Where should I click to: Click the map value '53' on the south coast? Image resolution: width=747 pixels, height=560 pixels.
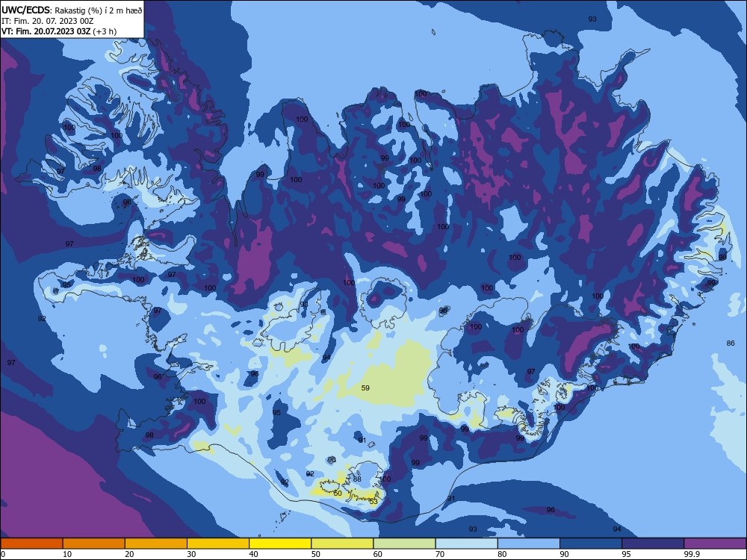tap(373, 502)
